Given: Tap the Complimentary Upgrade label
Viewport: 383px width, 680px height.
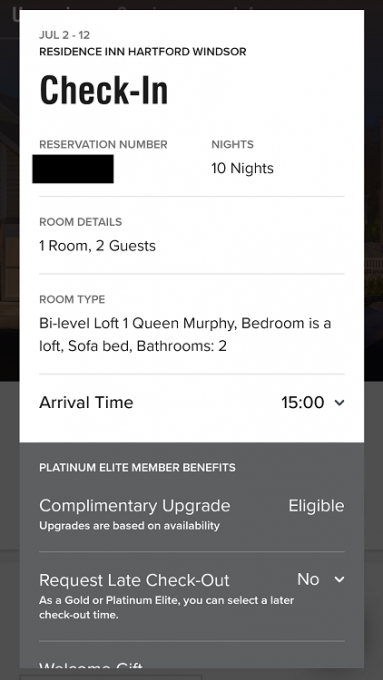Looking at the screenshot, I should pos(134,506).
